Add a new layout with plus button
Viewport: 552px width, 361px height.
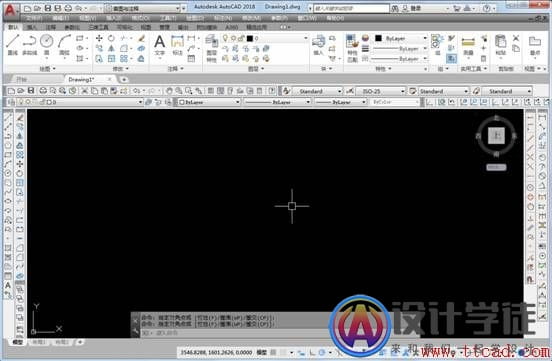(x=80, y=342)
